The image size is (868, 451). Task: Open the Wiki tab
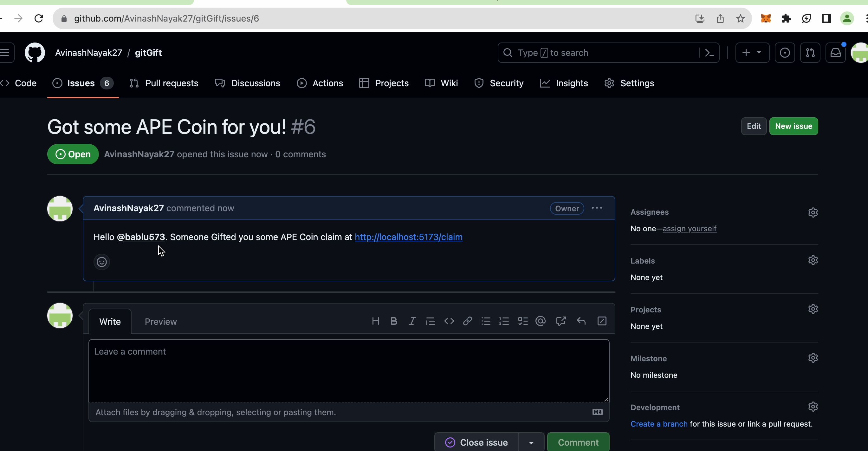tap(441, 83)
